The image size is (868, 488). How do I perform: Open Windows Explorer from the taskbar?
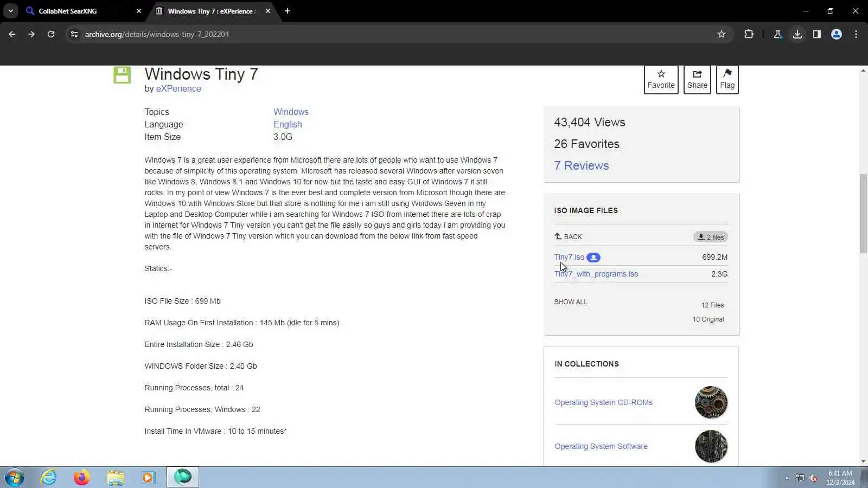point(116,477)
